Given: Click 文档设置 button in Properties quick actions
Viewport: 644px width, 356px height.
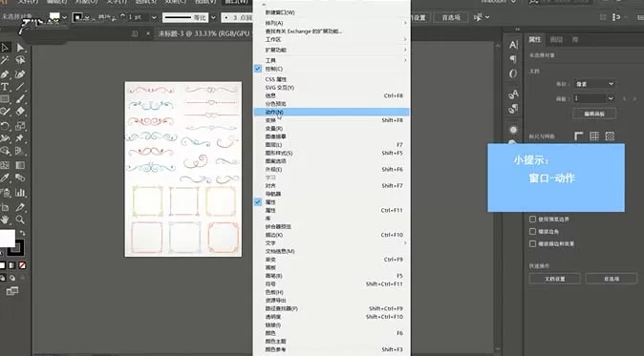Looking at the screenshot, I should tap(554, 279).
